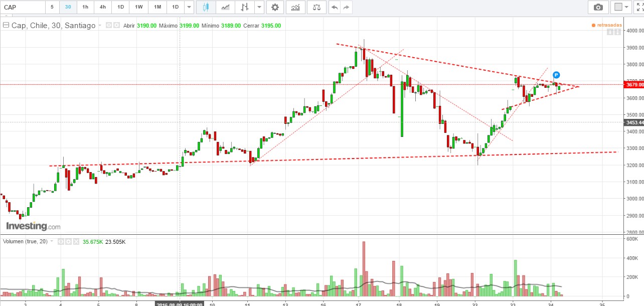This screenshot has height=306, width=644.
Task: Open the Volumen indicator dropdown arrow
Action: coord(52,241)
